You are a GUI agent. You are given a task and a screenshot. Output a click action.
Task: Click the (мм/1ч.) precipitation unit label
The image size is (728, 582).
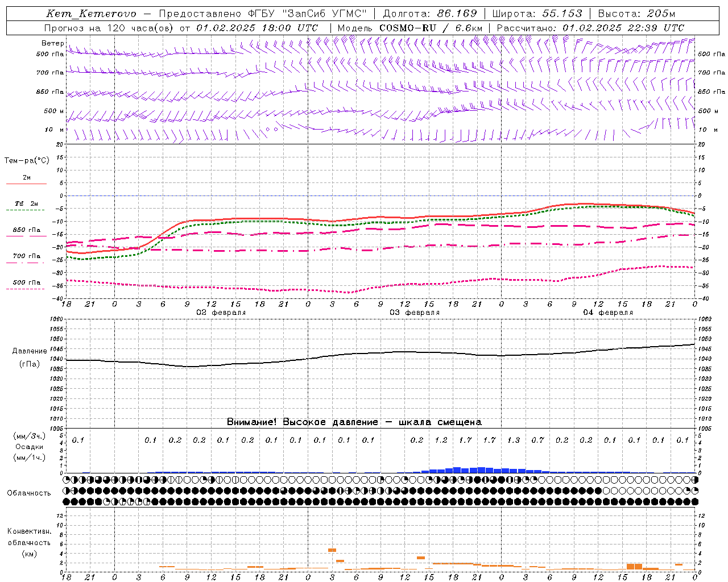pos(30,458)
